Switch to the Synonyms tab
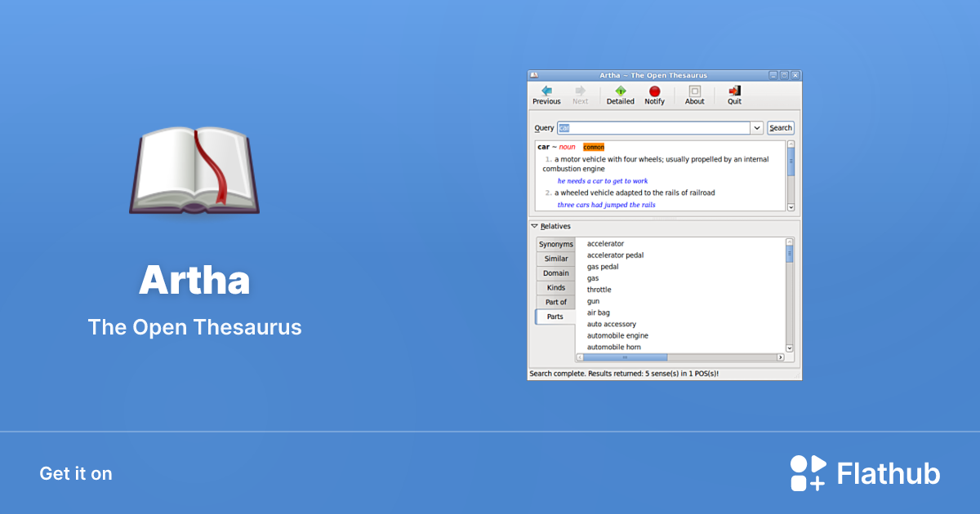Image resolution: width=980 pixels, height=514 pixels. 556,244
